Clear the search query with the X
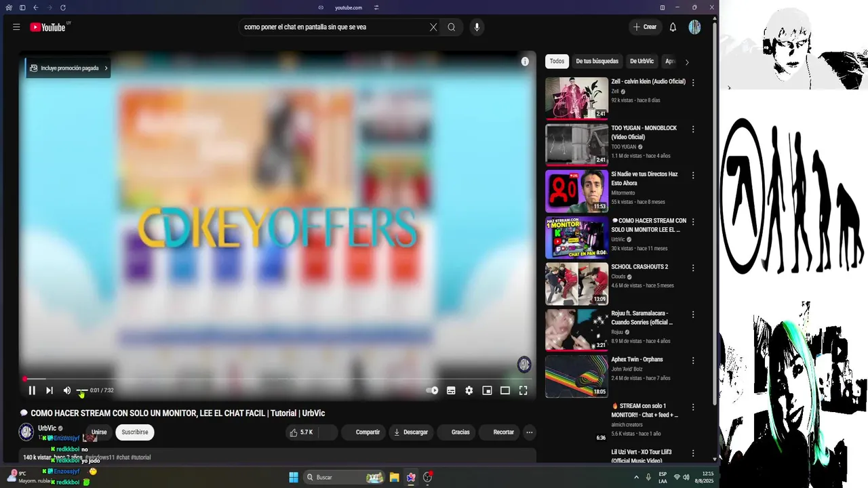The width and height of the screenshot is (868, 488). [433, 27]
